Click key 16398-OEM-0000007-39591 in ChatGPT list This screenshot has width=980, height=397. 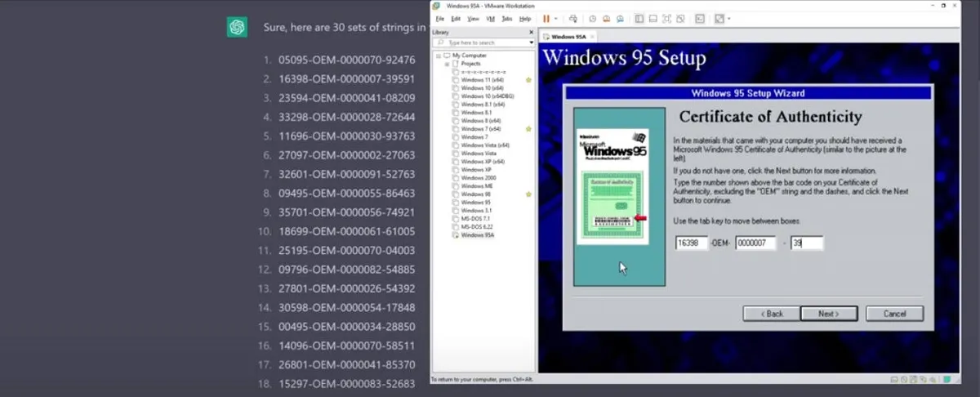point(346,79)
